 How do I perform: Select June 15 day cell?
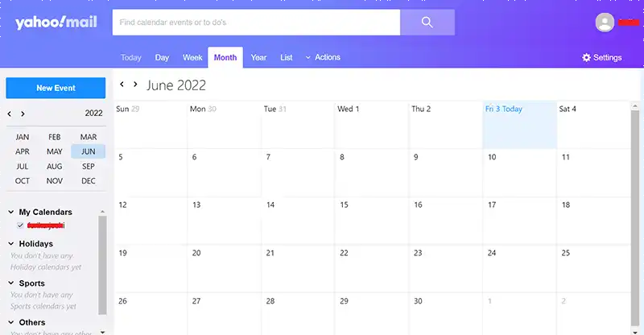click(x=372, y=221)
